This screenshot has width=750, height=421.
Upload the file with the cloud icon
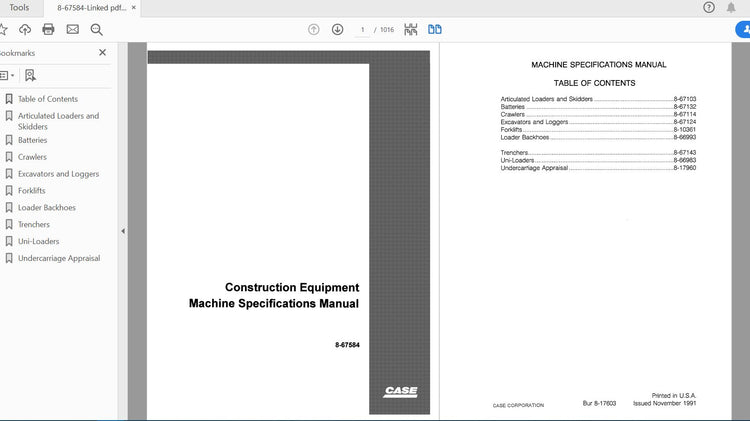pyautogui.click(x=25, y=29)
